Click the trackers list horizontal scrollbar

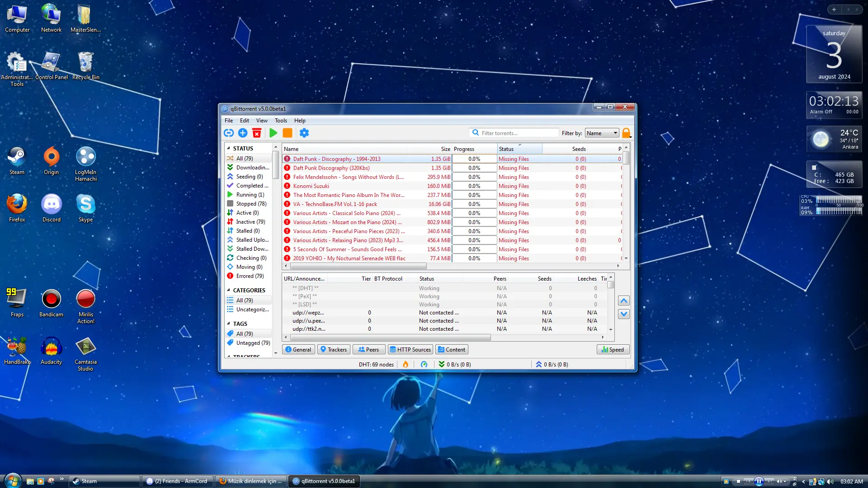[x=391, y=337]
